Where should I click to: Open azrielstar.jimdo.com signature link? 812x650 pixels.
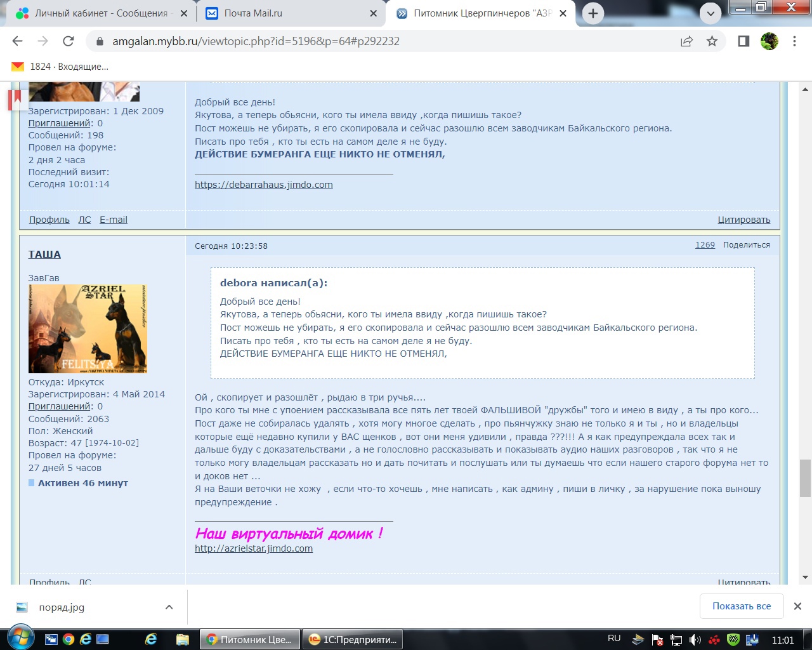[x=254, y=548]
